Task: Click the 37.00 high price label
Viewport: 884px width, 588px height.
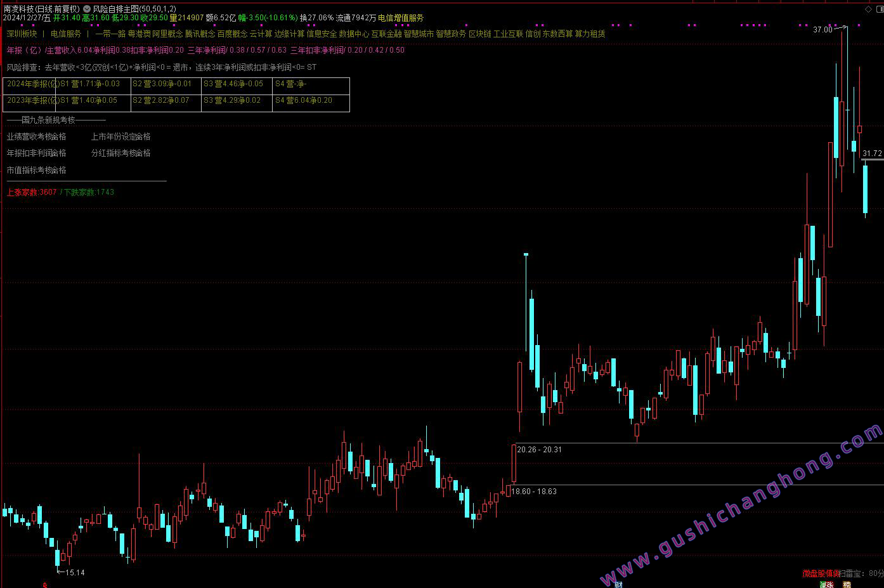Action: tap(822, 30)
